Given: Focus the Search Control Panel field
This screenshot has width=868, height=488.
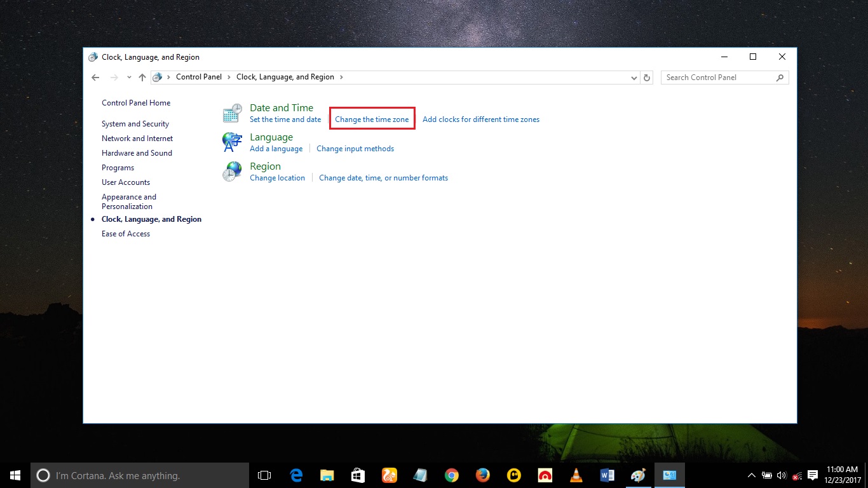Looking at the screenshot, I should coord(718,78).
